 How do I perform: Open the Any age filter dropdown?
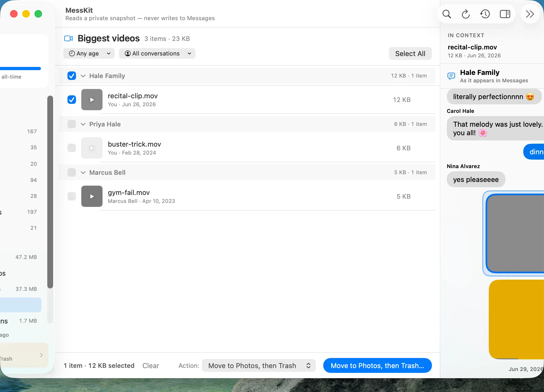click(89, 53)
